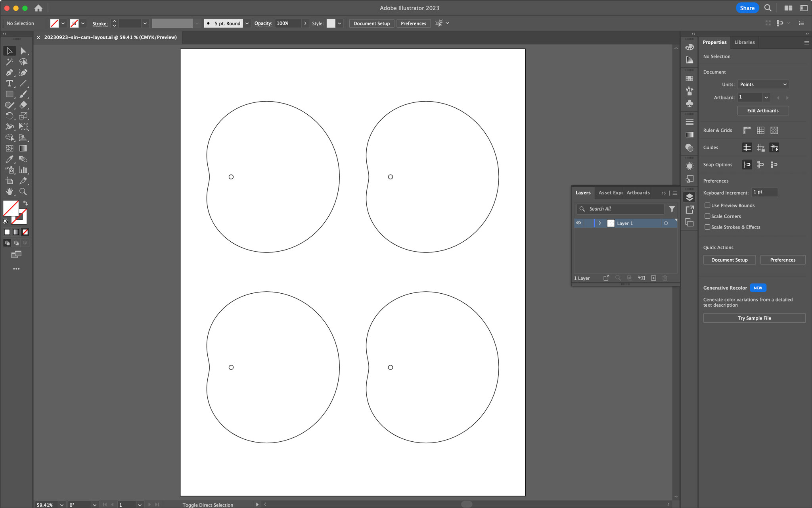Click the Fill color swatch in toolbar
This screenshot has height=508, width=812.
pyautogui.click(x=10, y=208)
